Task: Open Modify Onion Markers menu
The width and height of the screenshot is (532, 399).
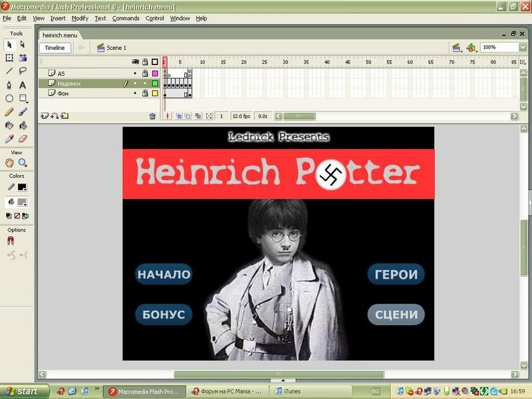Action: click(x=209, y=116)
